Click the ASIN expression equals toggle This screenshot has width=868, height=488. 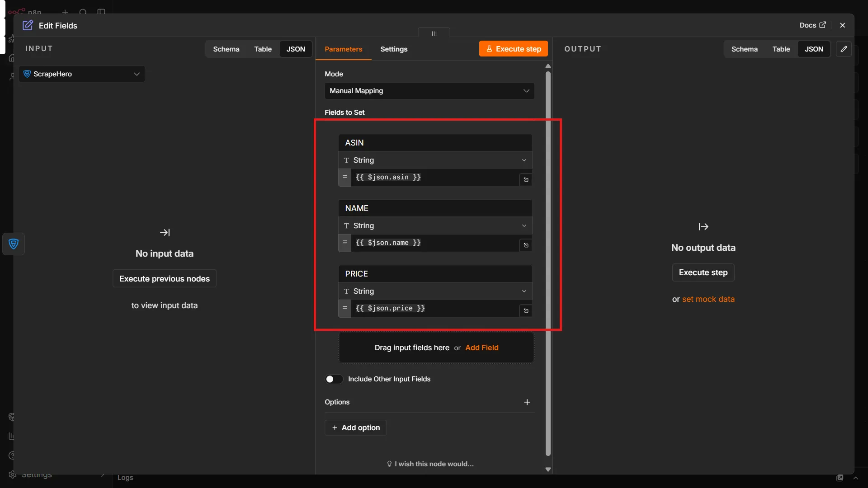pyautogui.click(x=344, y=177)
